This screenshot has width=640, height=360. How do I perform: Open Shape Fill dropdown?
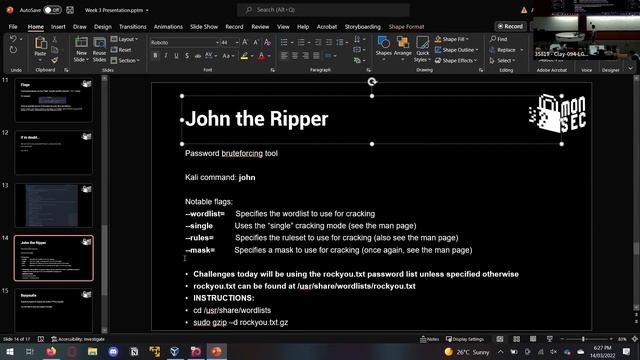451,39
